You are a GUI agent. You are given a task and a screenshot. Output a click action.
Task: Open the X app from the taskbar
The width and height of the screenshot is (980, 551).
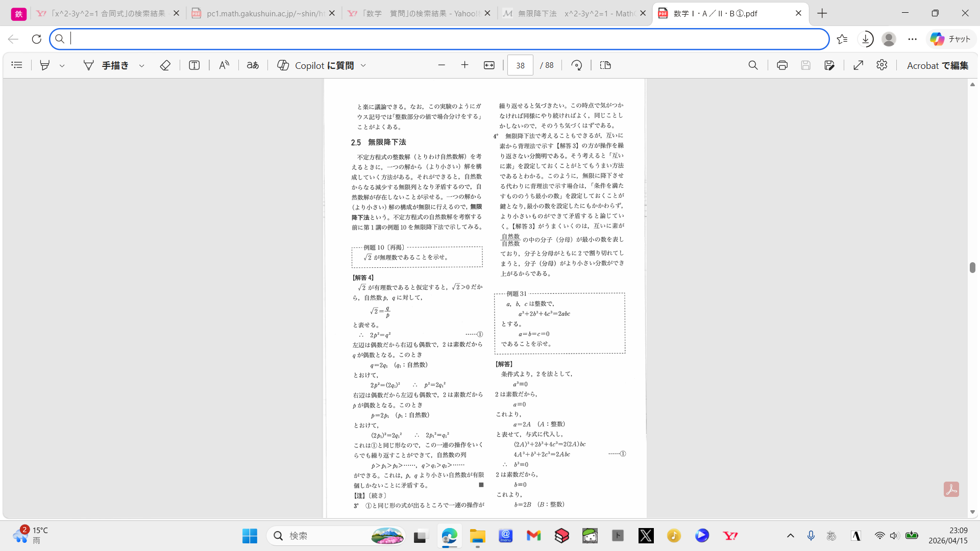tap(646, 536)
